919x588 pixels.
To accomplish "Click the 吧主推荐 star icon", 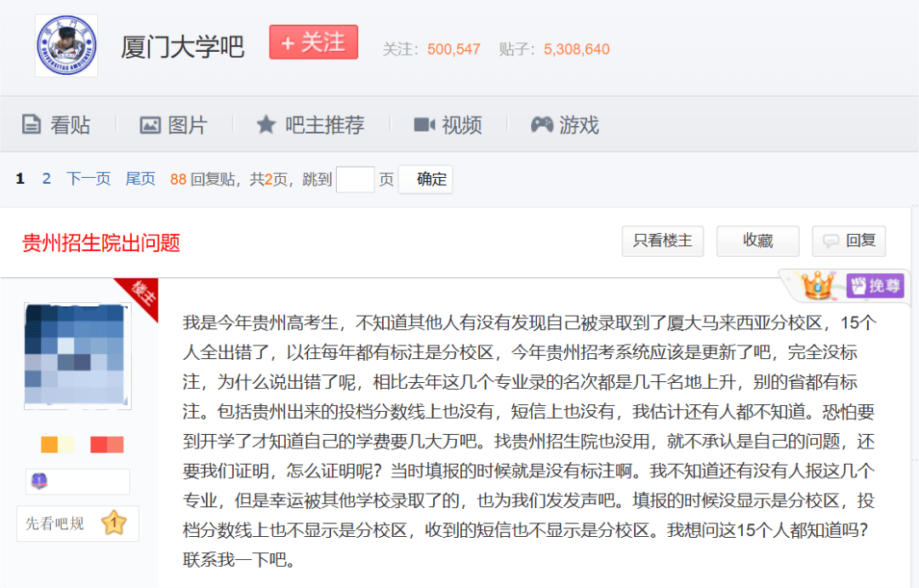I will coord(266,124).
